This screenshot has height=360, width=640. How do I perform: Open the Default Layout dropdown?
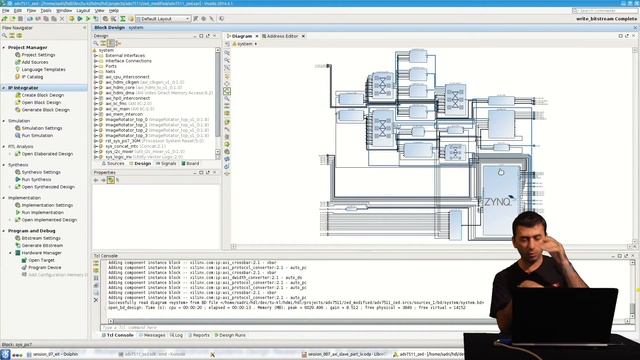(163, 19)
